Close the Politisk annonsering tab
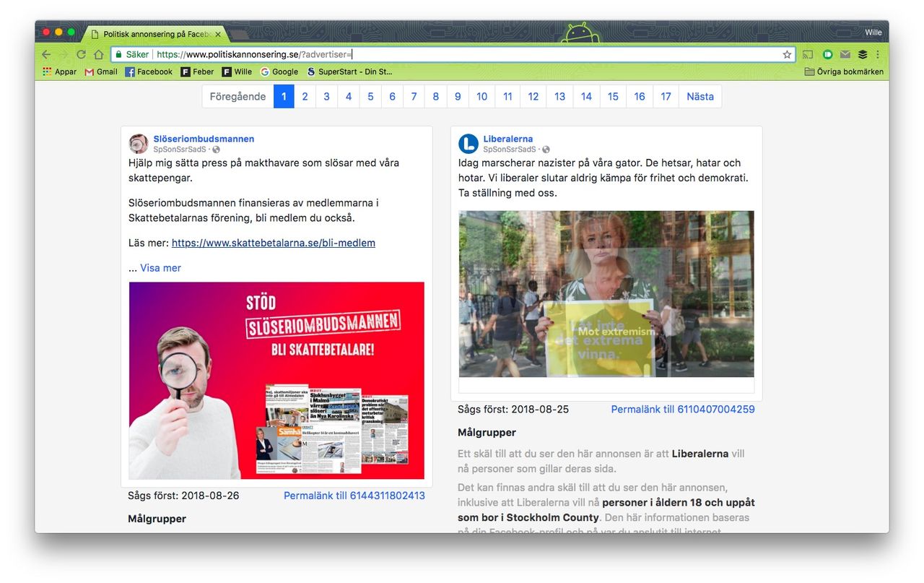This screenshot has width=924, height=583. [218, 34]
